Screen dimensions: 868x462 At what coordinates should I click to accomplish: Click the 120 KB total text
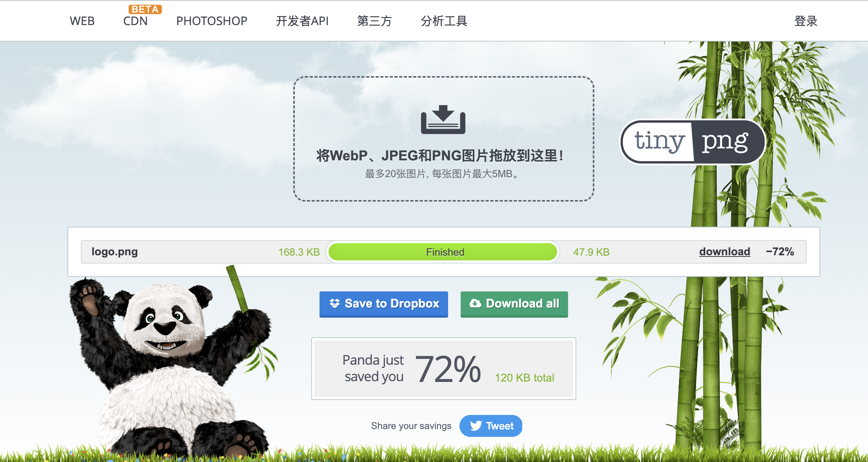click(x=524, y=378)
